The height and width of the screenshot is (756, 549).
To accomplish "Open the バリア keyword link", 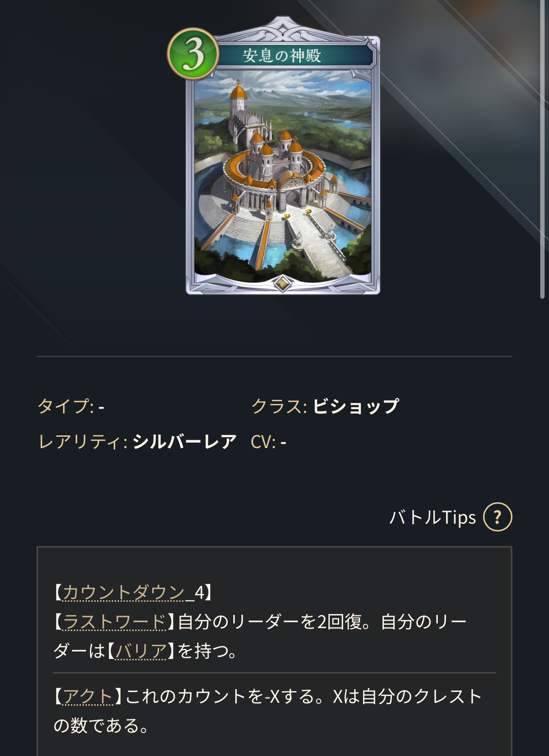I will [x=141, y=651].
